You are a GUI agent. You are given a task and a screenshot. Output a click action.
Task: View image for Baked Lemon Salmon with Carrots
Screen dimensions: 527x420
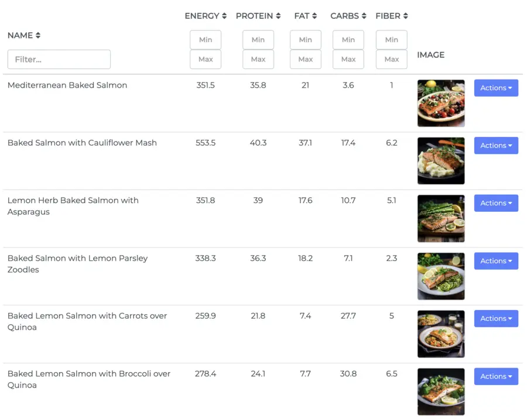[440, 334]
